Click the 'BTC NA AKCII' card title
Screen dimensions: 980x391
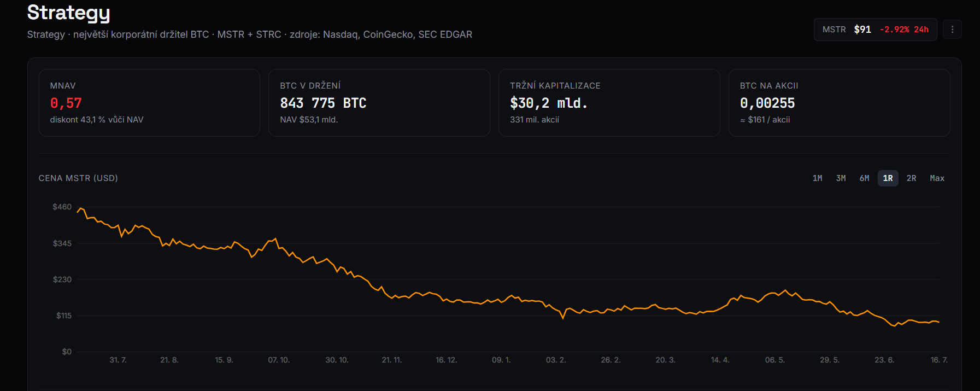(x=769, y=86)
